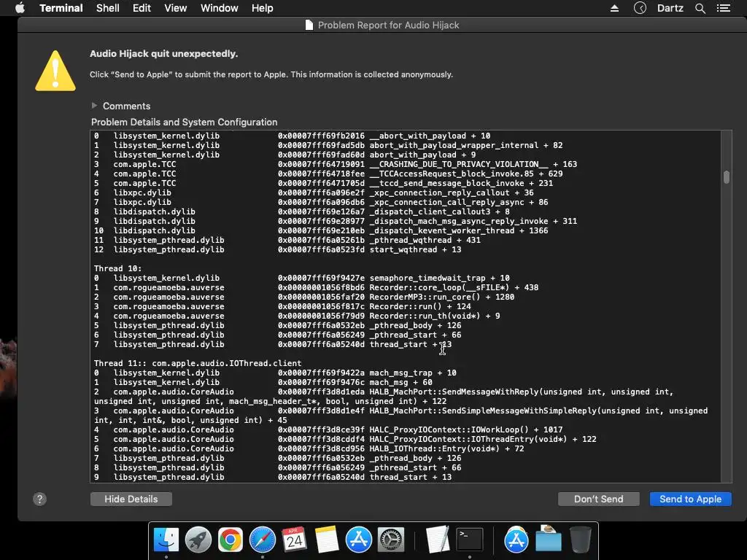Click the "Thread 10:" heading
Viewport: 747px width, 560px height.
(x=117, y=268)
